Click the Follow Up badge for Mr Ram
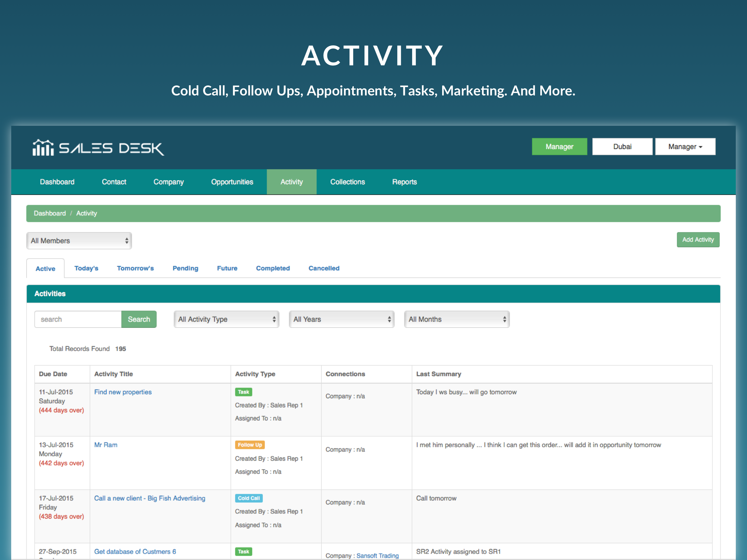Screen dimensions: 747x560 click(250, 445)
